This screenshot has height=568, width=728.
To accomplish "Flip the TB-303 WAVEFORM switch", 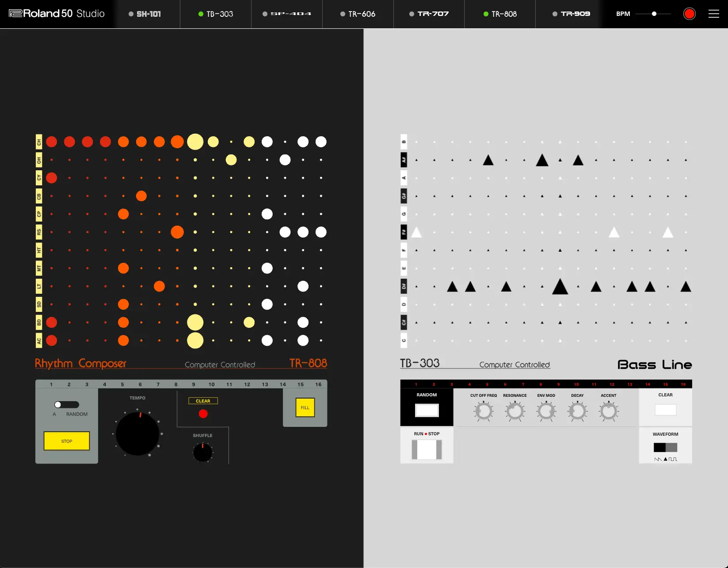I will [x=665, y=447].
